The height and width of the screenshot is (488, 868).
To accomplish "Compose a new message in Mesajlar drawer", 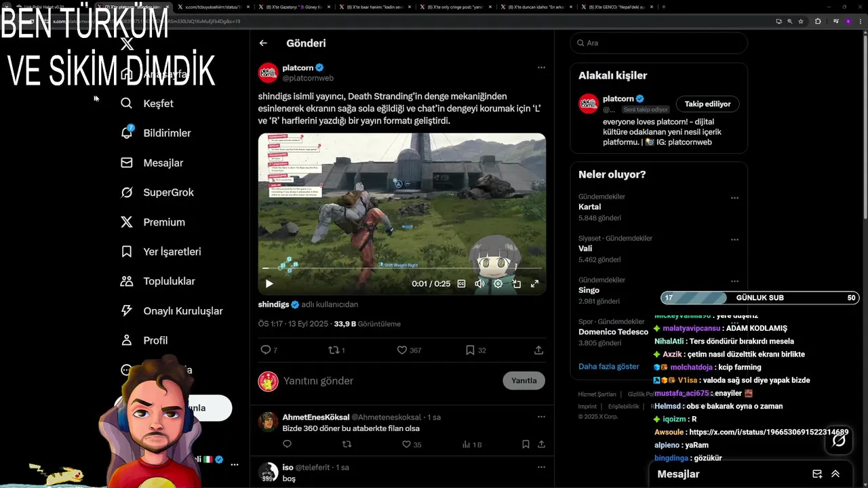I will (x=817, y=474).
